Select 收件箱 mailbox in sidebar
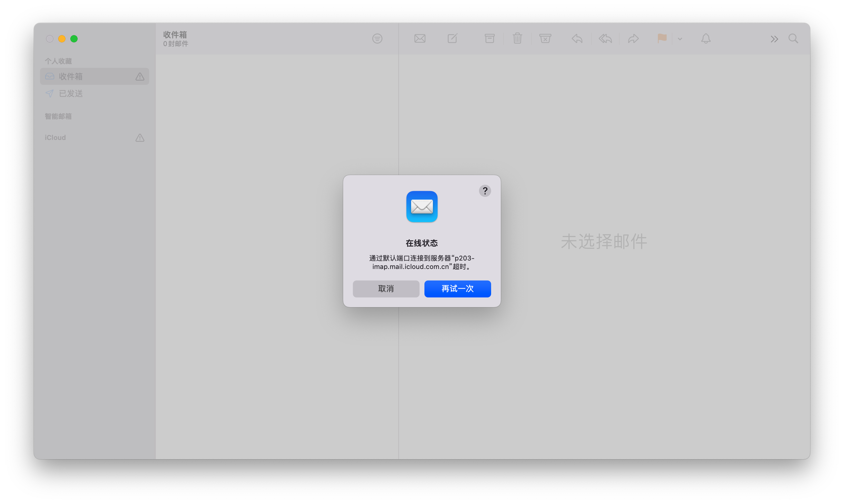Screen dimensions: 844x504 [71, 76]
